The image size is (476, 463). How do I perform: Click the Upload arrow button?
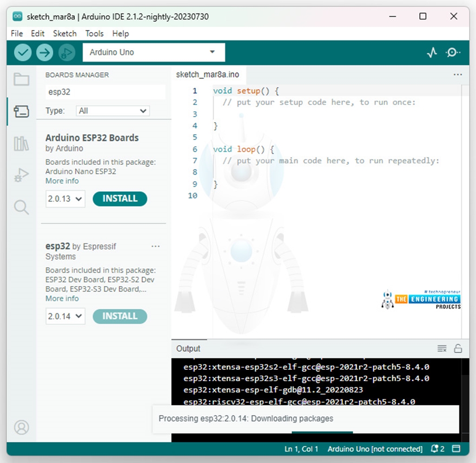point(45,52)
